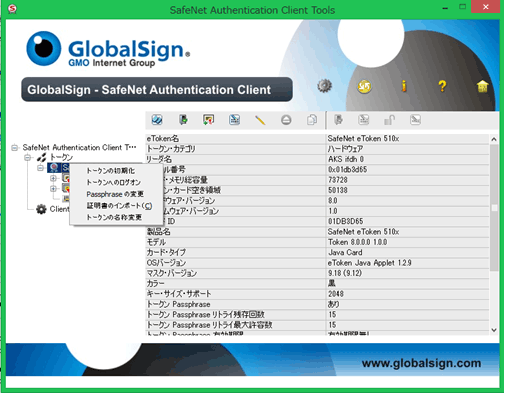
Task: Click the 9.18 (9.12) mask version value
Action: [345, 273]
